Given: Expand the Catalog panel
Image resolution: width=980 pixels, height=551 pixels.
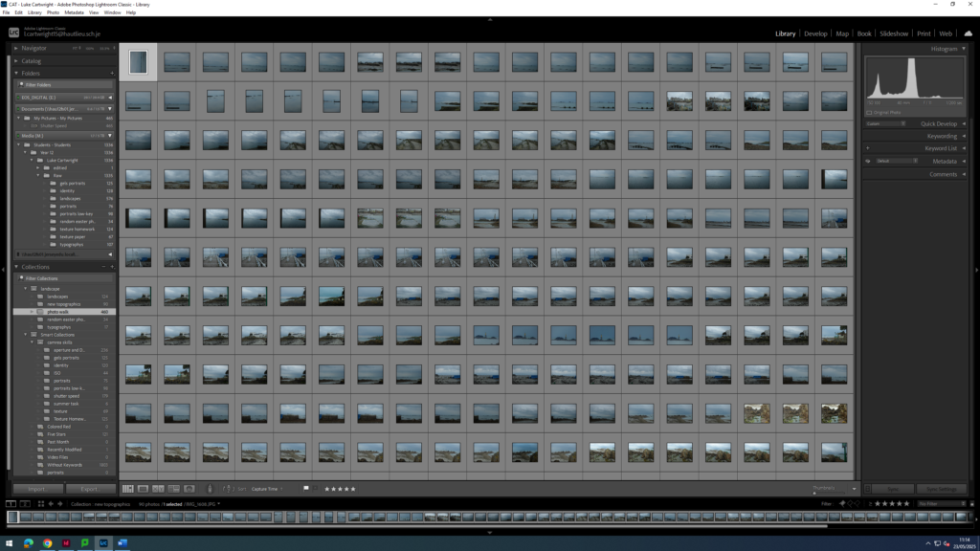Looking at the screenshot, I should tap(16, 61).
